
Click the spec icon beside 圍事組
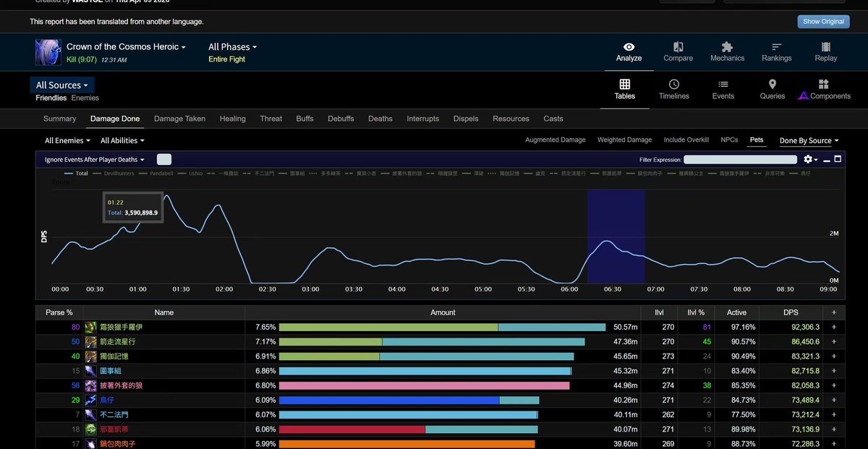90,371
